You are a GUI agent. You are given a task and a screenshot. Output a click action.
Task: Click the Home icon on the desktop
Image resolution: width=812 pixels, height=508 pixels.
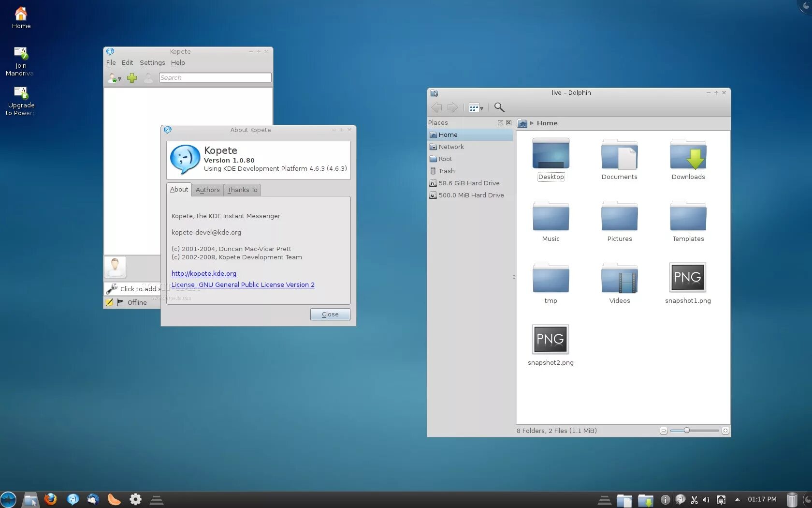click(x=21, y=18)
